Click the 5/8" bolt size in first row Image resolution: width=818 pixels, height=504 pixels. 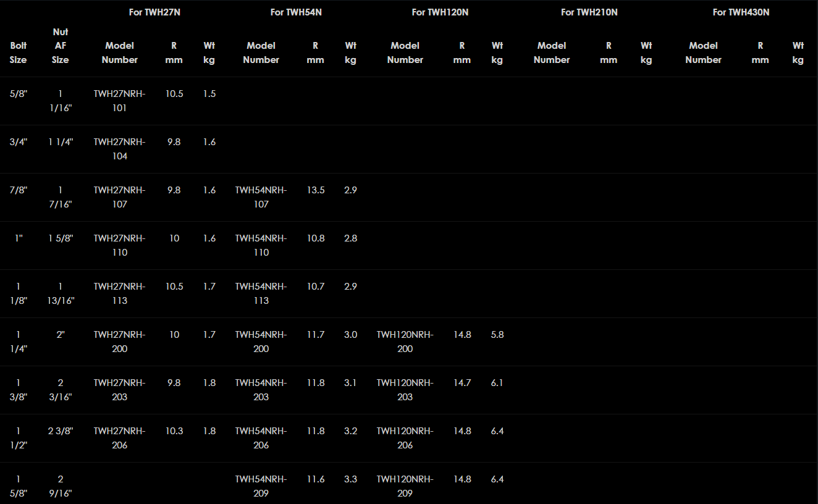pyautogui.click(x=19, y=94)
